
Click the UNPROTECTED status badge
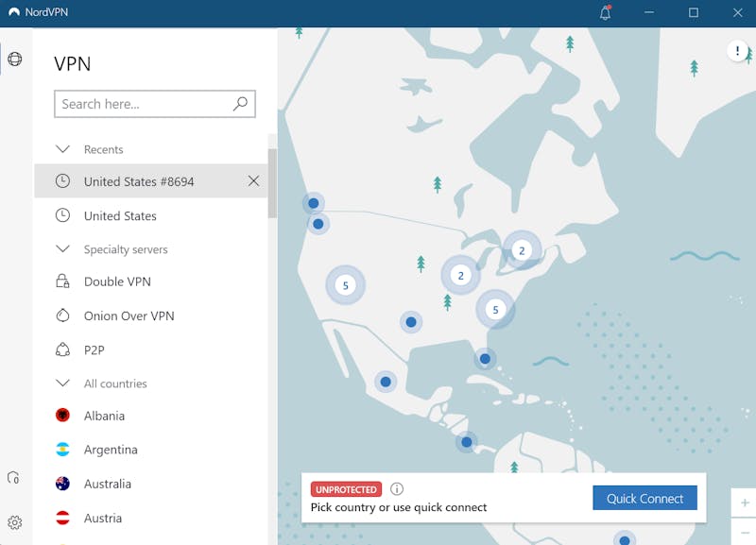346,489
